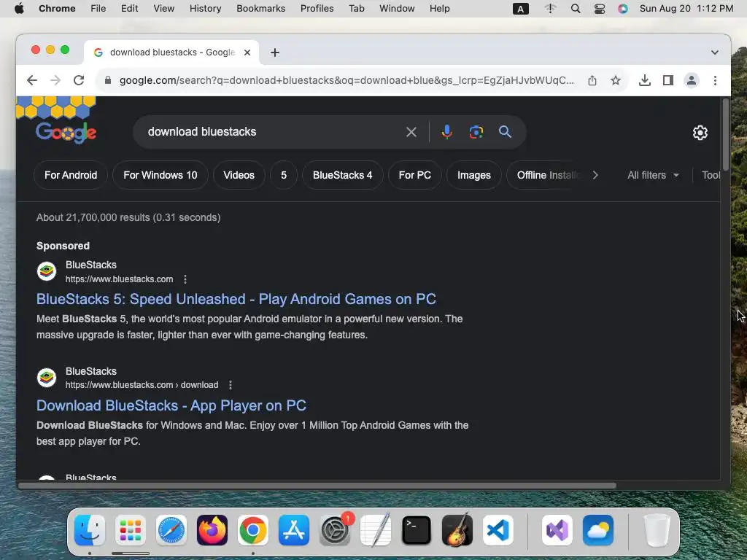Click the URL address bar
747x560 pixels.
347,80
